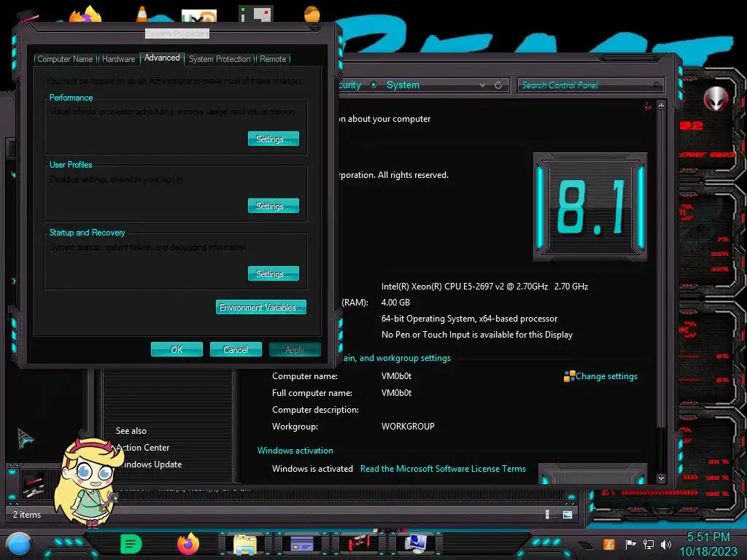Switch to the Computer Name tab
The image size is (747, 560).
65,59
